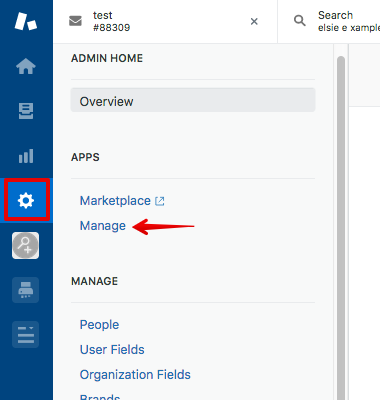Image resolution: width=380 pixels, height=400 pixels.
Task: Open the Admin gear icon
Action: 27,200
